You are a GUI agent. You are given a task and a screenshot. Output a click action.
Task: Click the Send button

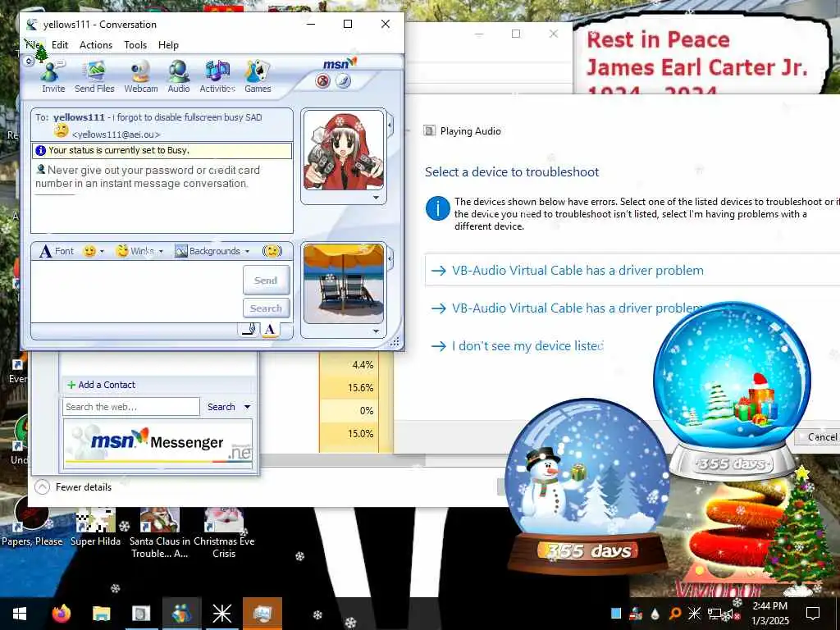point(267,281)
